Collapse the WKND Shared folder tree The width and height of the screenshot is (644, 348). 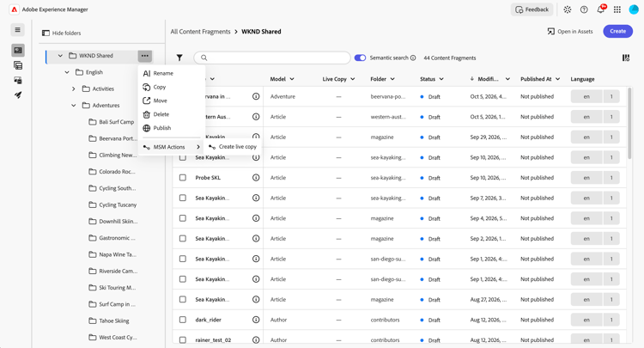[x=60, y=56]
